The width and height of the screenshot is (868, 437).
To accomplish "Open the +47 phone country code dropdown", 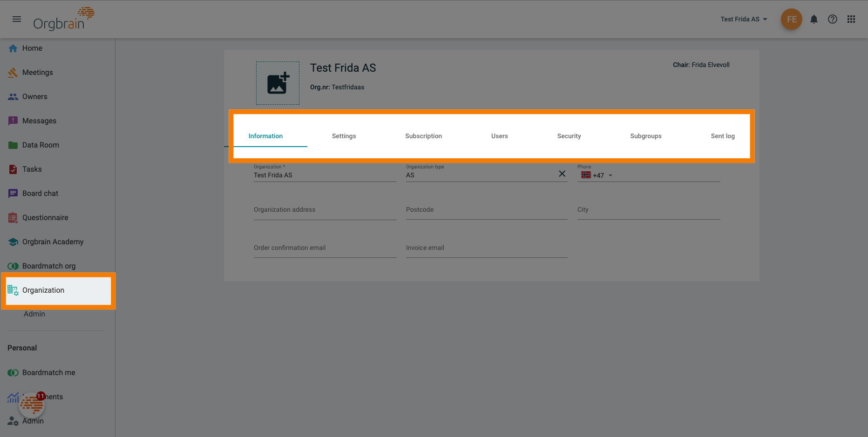I will pos(597,175).
